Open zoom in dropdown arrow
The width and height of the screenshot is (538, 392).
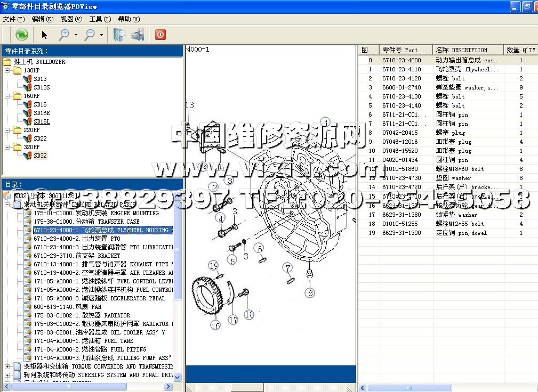76,35
